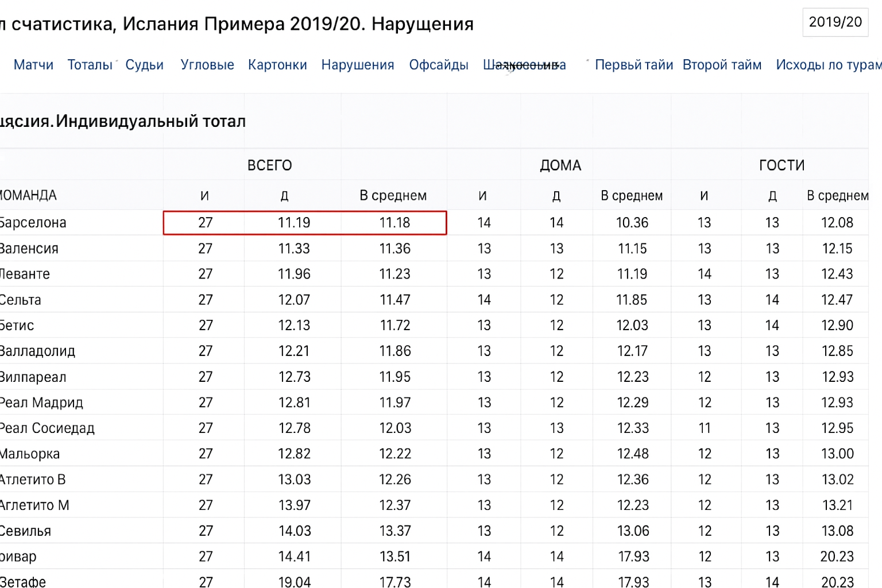Screen dimensions: 882x588
Task: Select the Второй тайм tab
Action: 722,65
